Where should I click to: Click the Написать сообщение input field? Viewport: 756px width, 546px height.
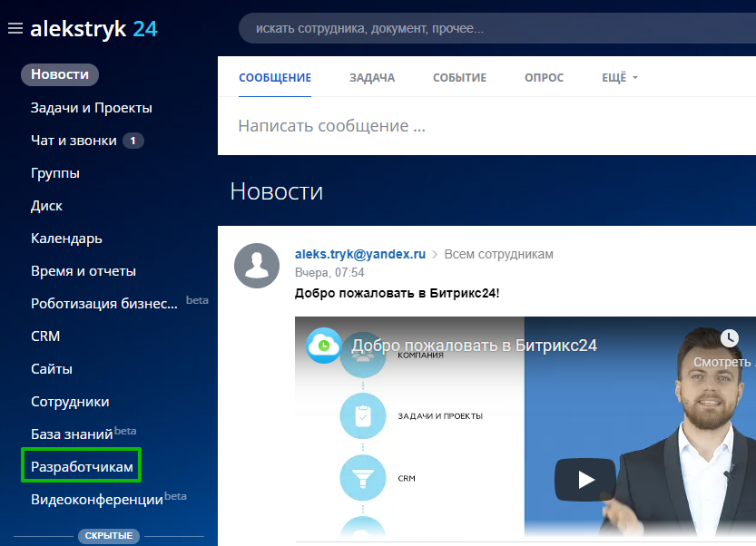pyautogui.click(x=487, y=126)
